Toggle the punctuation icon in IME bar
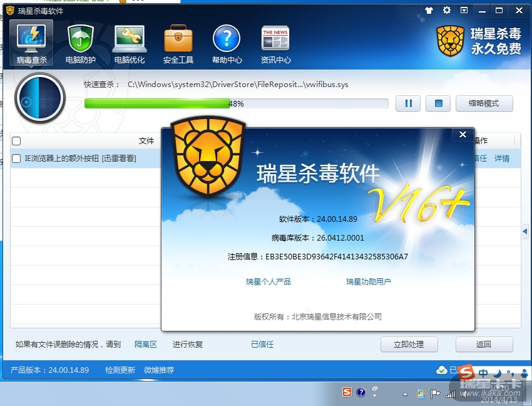 [510, 373]
